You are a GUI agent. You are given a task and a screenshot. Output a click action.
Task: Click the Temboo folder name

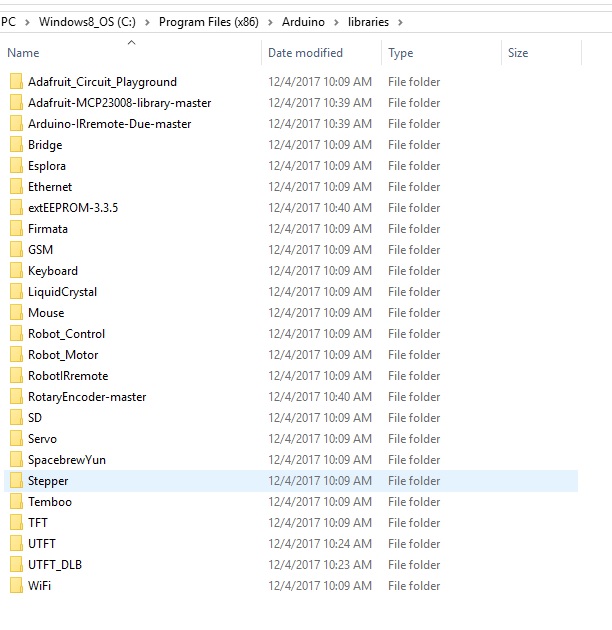click(50, 502)
